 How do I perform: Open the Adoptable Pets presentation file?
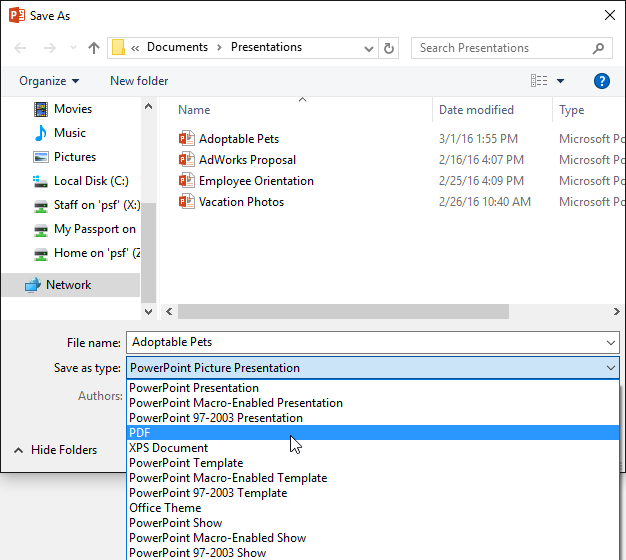238,139
